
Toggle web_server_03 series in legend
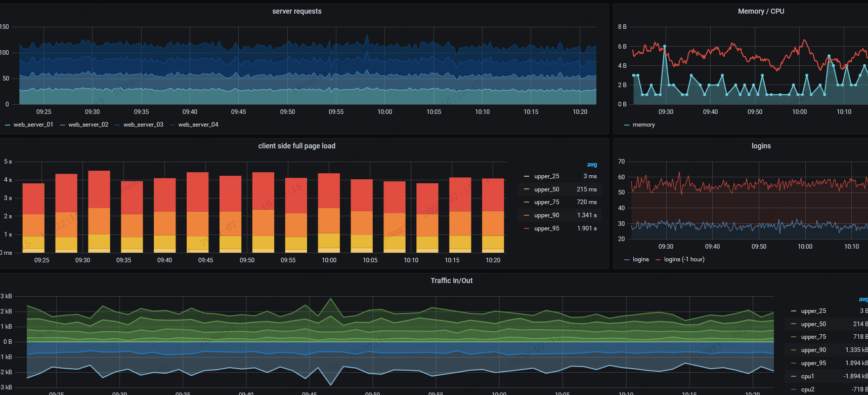coord(144,125)
